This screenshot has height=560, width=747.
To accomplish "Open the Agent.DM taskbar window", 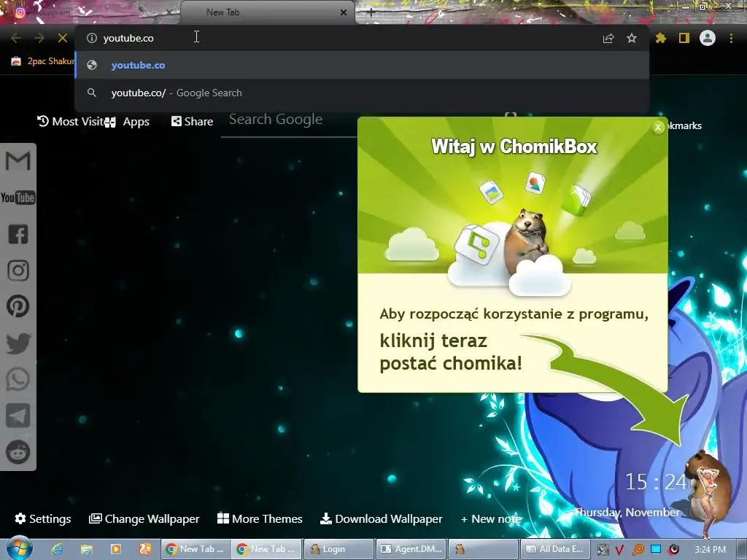I will [x=411, y=549].
